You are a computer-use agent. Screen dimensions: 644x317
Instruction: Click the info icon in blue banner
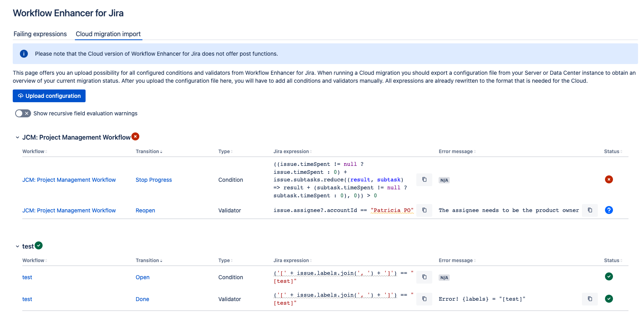click(x=24, y=54)
